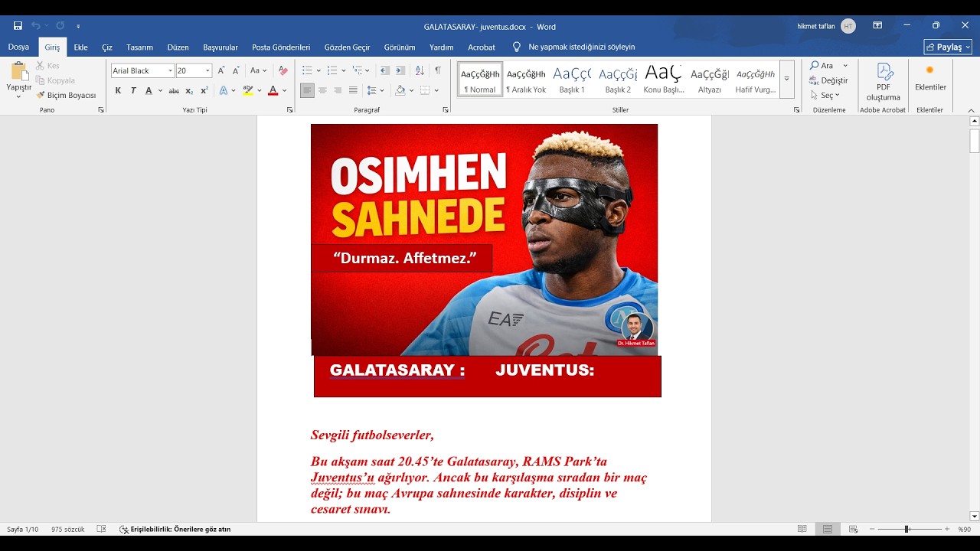Viewport: 980px width, 551px height.
Task: Apply the Aralık Yok style
Action: [526, 79]
